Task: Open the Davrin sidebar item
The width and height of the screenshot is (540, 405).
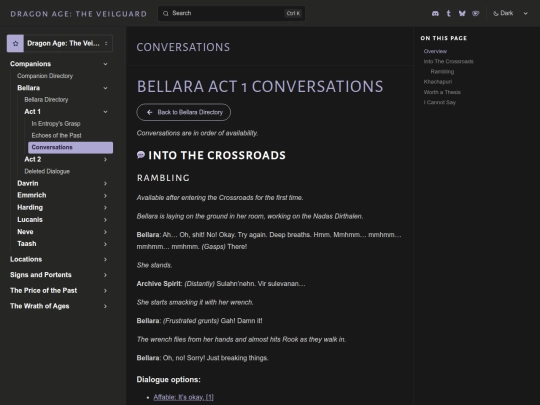Action: point(28,184)
